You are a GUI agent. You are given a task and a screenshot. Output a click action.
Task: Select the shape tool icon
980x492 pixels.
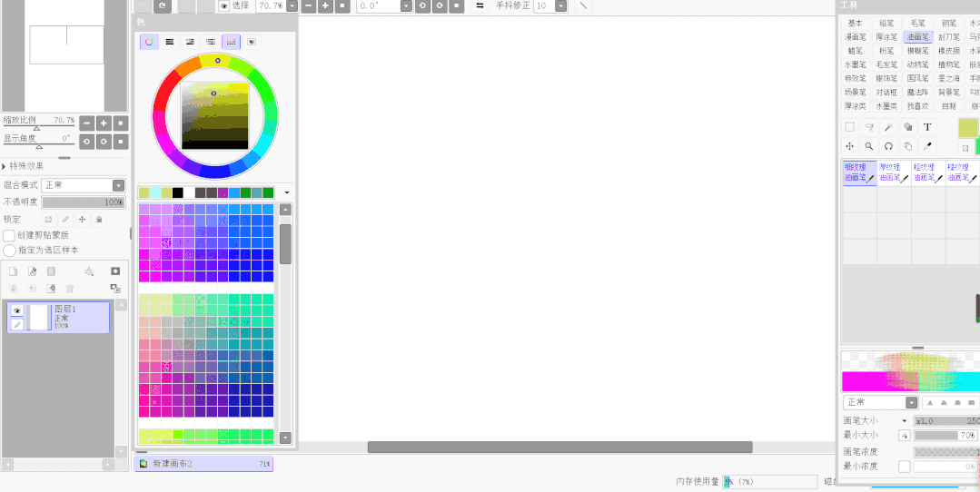(x=907, y=127)
